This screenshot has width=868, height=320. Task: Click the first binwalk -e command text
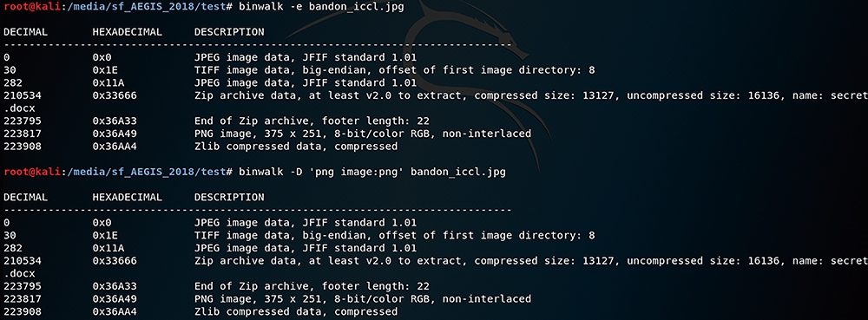pyautogui.click(x=322, y=7)
